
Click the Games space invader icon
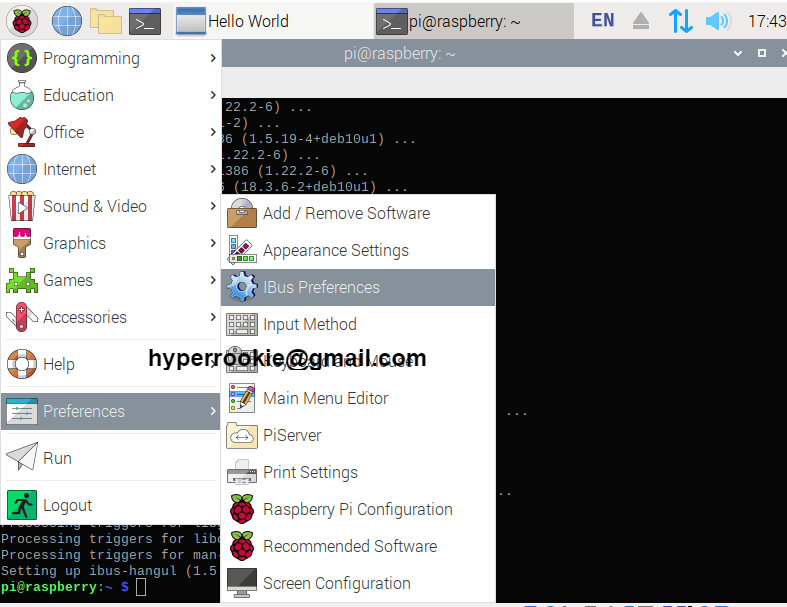pyautogui.click(x=22, y=280)
